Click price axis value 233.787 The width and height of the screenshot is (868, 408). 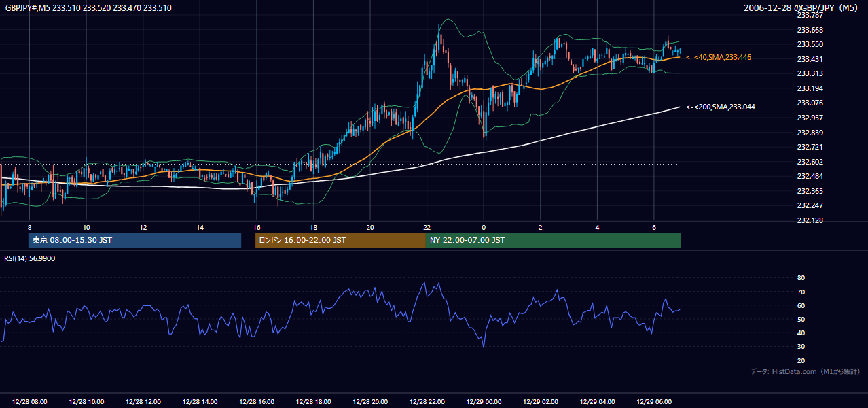tap(810, 16)
